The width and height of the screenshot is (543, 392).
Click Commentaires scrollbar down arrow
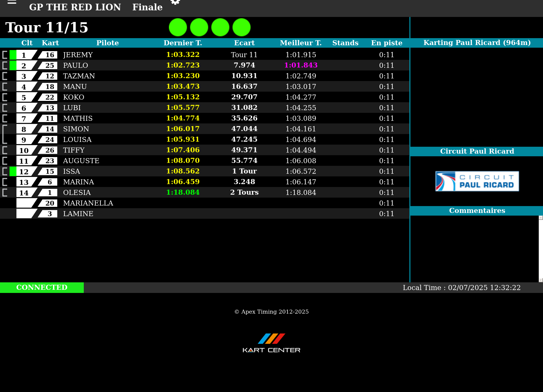pos(541,280)
